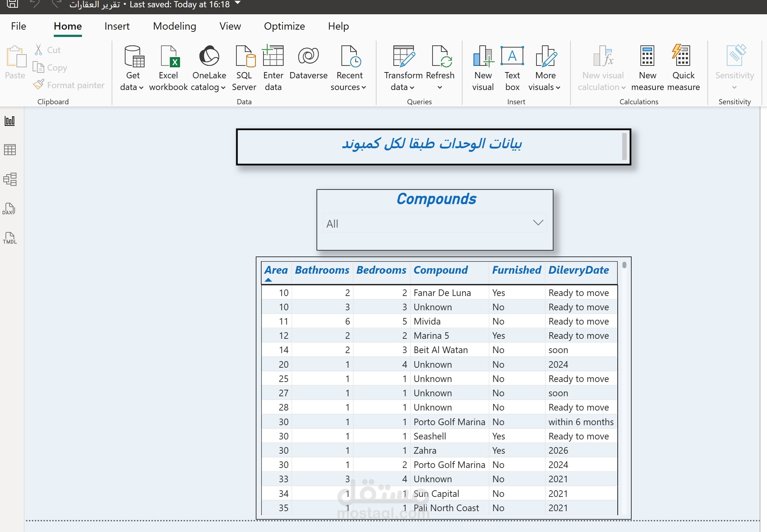Viewport: 767px width, 532px height.
Task: Open the Insert ribbon tab
Action: pos(117,26)
